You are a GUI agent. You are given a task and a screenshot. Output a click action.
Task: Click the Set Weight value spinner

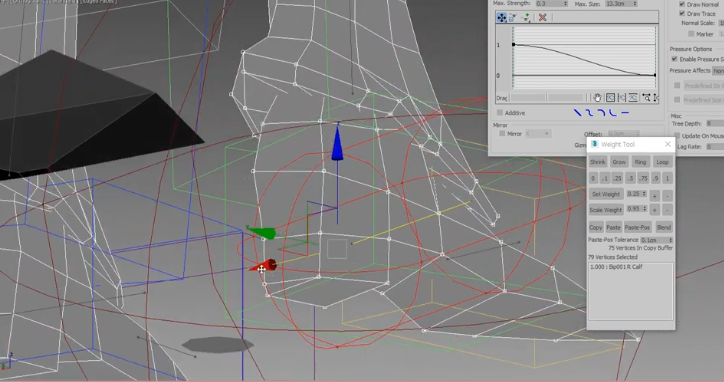point(644,194)
